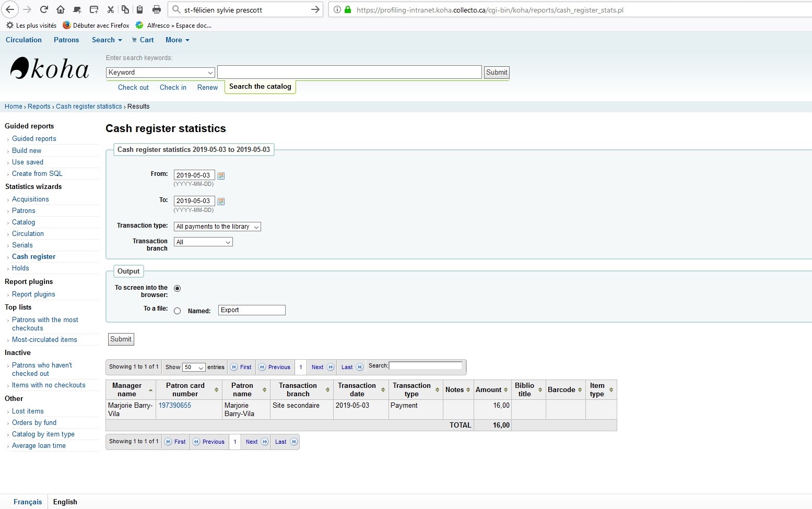Expand the Transaction type dropdown
The width and height of the screenshot is (812, 509).
point(217,227)
